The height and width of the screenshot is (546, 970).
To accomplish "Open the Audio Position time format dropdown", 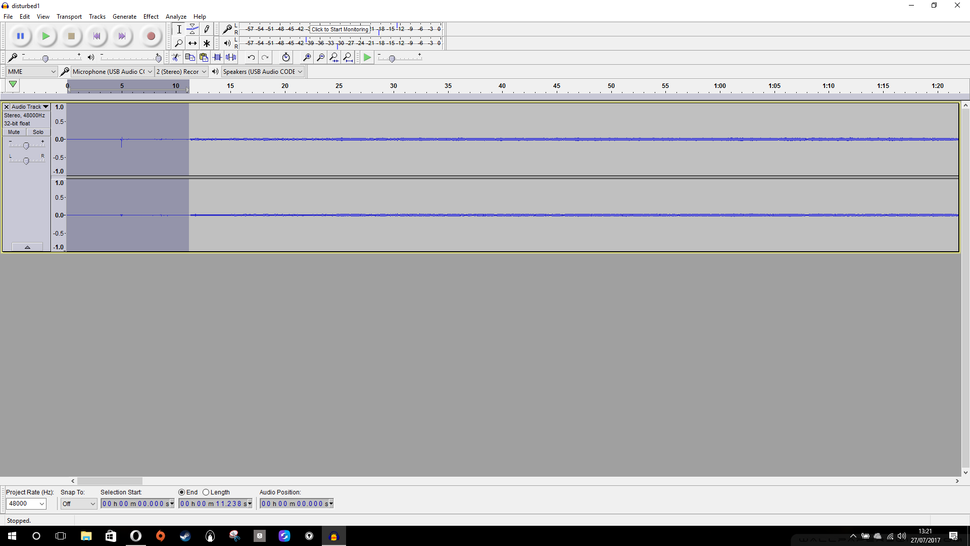I will (x=331, y=504).
